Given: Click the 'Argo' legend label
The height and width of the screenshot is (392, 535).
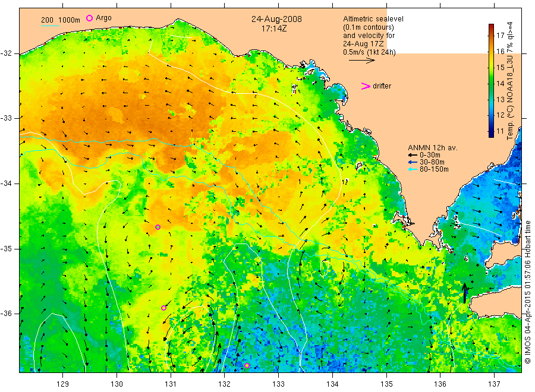Looking at the screenshot, I should (x=103, y=18).
